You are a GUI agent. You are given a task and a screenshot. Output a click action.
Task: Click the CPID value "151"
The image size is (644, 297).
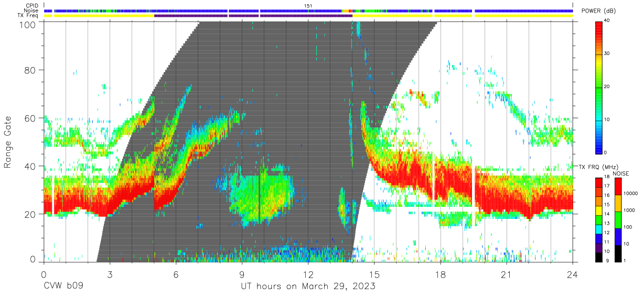tap(308, 6)
